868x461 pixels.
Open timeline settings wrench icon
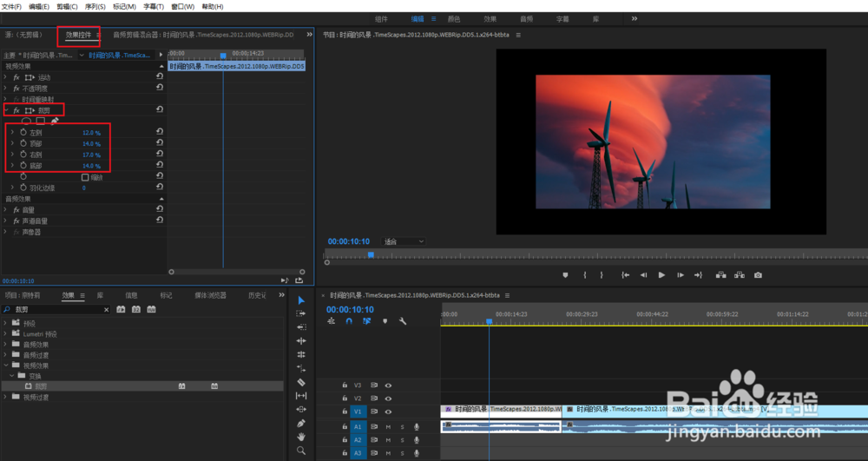pyautogui.click(x=403, y=321)
